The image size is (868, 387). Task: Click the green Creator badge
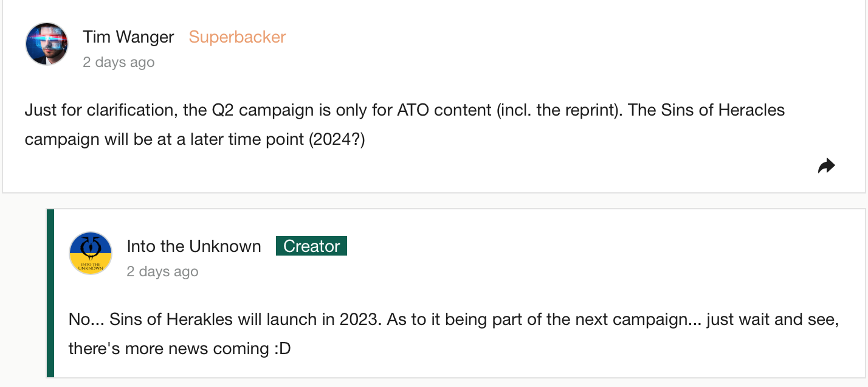[311, 246]
